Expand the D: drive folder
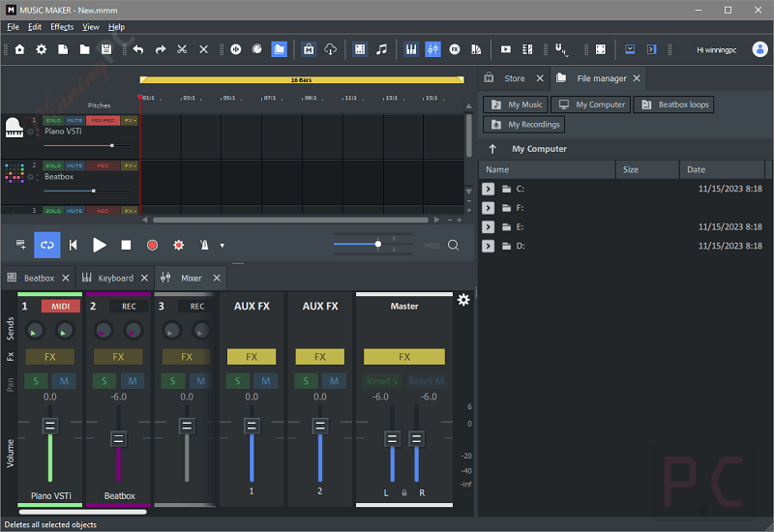 [488, 246]
